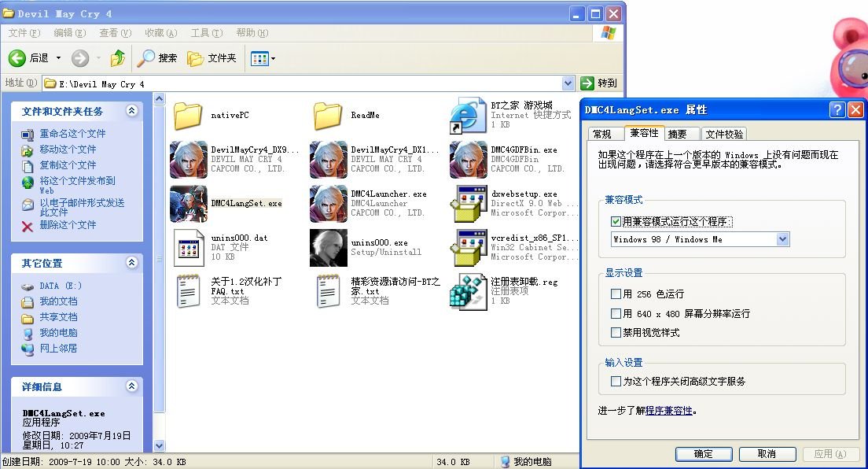Switch to the 常规 tab
The width and height of the screenshot is (868, 469).
(x=602, y=134)
